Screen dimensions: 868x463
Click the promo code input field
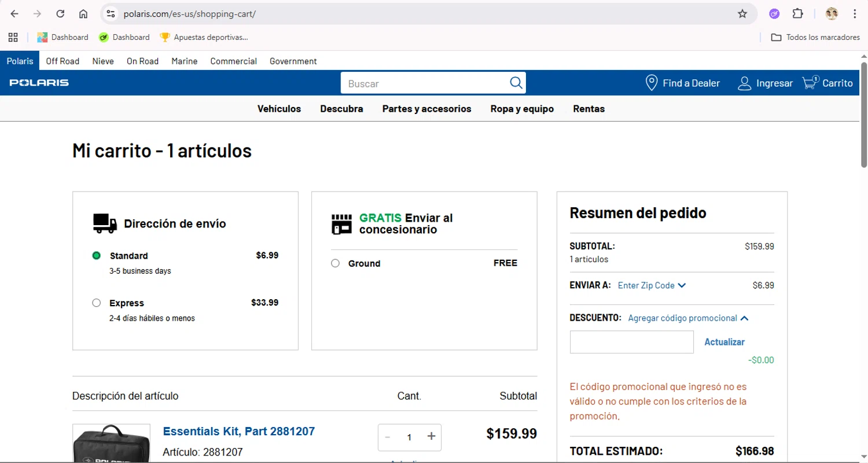click(x=631, y=342)
